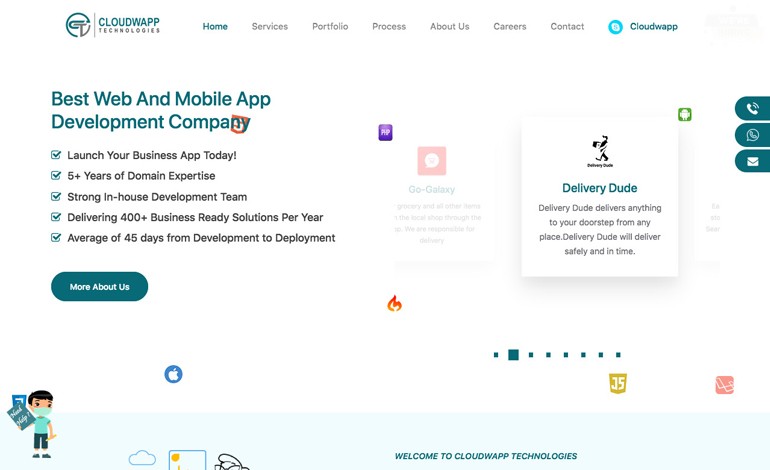Open the Delivery Dude card title
The height and width of the screenshot is (470, 770).
pyautogui.click(x=600, y=188)
